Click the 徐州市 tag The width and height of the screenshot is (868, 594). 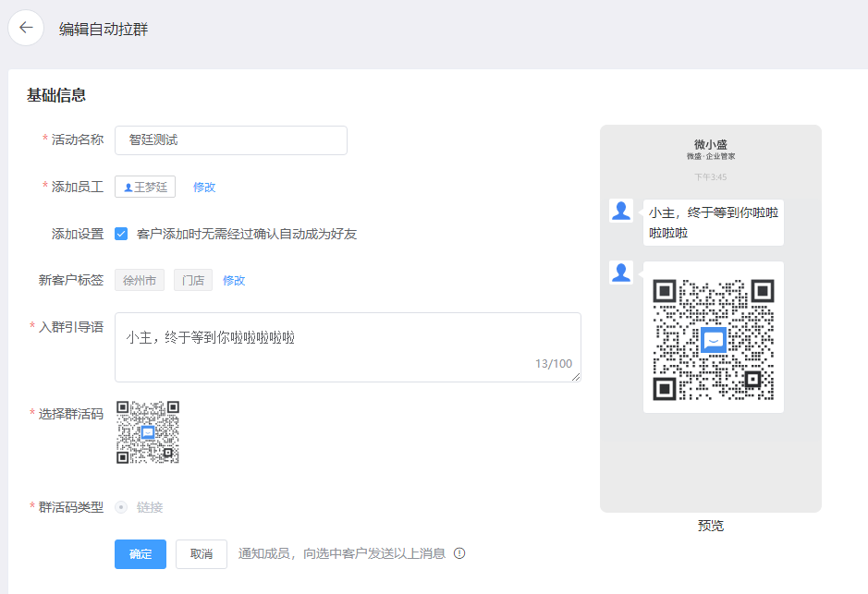coord(140,280)
